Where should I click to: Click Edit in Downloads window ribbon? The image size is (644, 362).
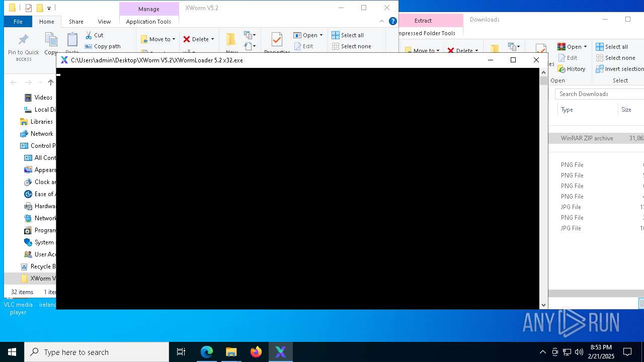(x=568, y=58)
